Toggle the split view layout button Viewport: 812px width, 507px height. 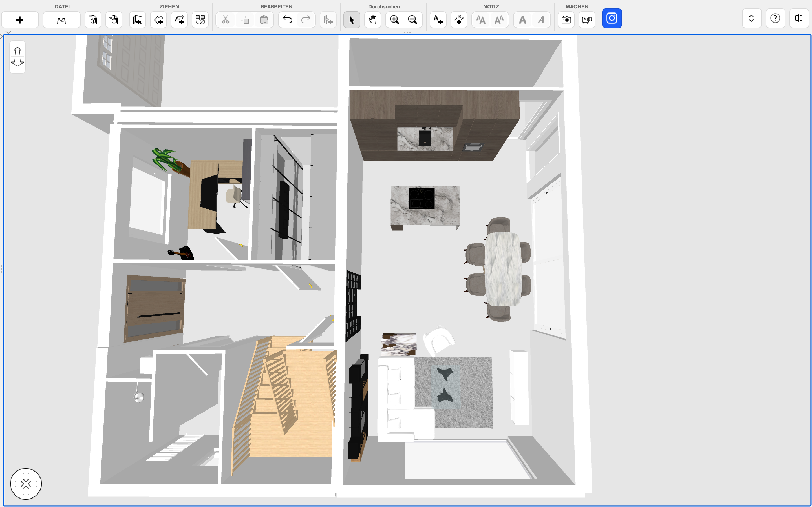(x=798, y=18)
